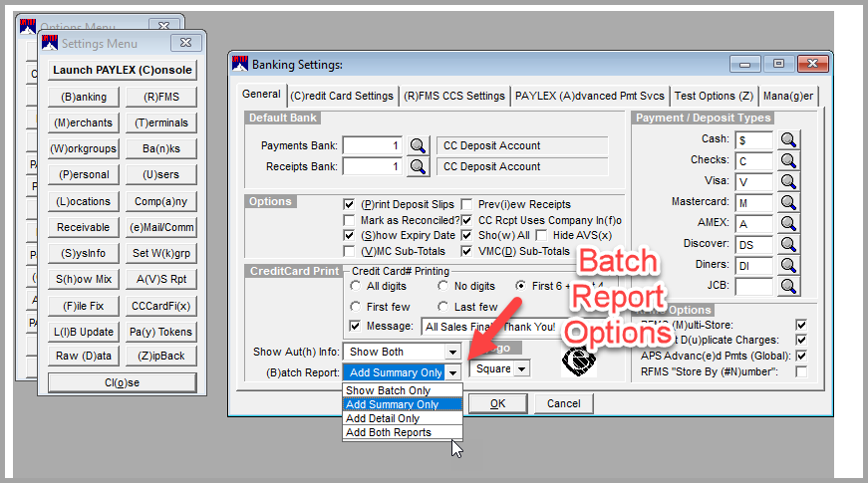This screenshot has width=868, height=483.
Task: Click the magnifier icon beside Visa
Action: click(789, 181)
